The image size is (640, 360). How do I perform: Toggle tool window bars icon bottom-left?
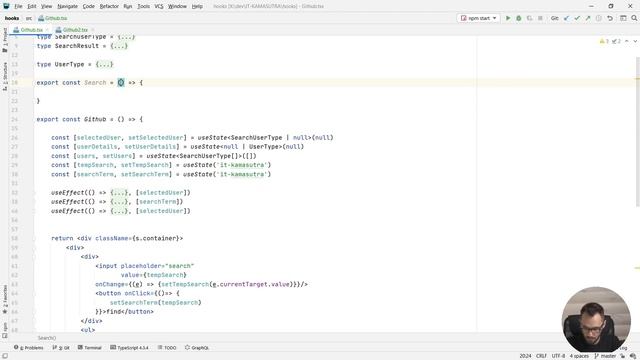point(4,356)
